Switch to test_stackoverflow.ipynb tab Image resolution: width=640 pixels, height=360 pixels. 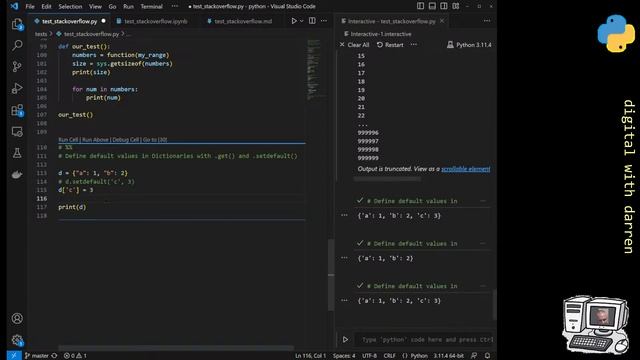156,21
